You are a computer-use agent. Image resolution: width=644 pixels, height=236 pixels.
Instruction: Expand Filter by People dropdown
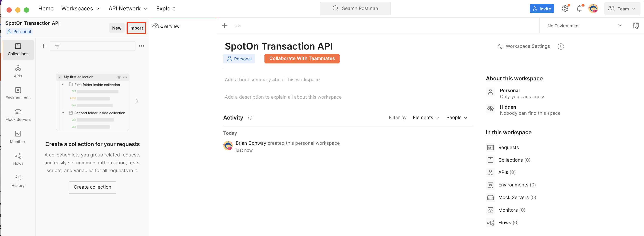pyautogui.click(x=457, y=117)
